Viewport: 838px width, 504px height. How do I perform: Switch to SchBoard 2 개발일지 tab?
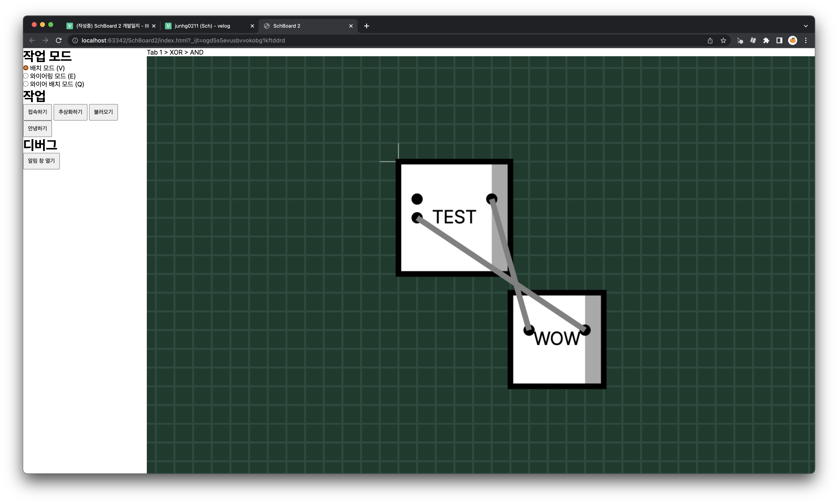pyautogui.click(x=109, y=26)
